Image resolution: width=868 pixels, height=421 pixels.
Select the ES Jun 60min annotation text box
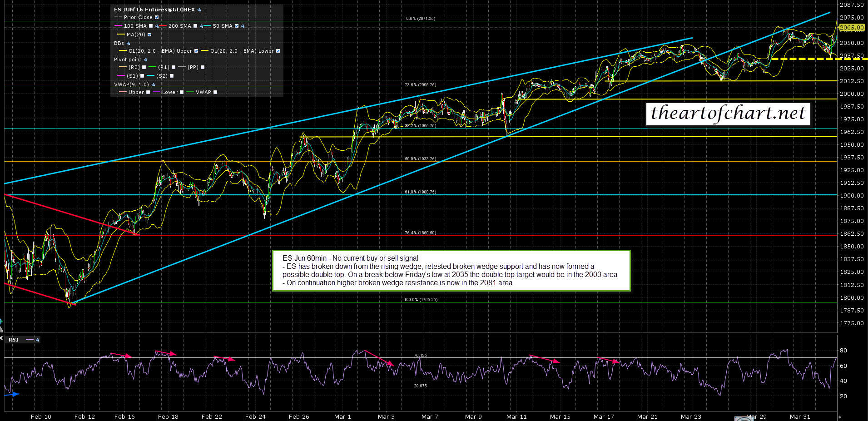point(451,271)
